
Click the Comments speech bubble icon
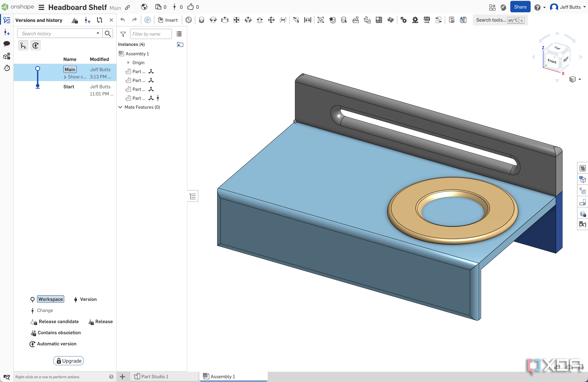pyautogui.click(x=7, y=44)
